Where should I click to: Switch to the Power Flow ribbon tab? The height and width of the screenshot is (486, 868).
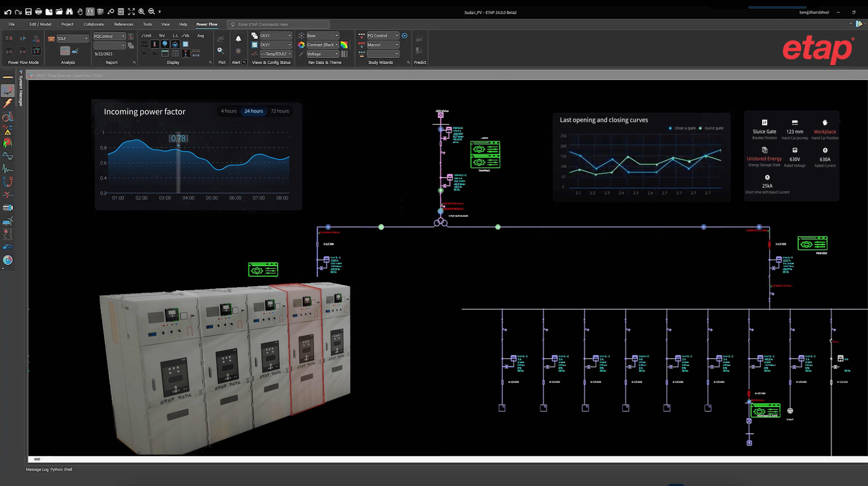(x=206, y=24)
